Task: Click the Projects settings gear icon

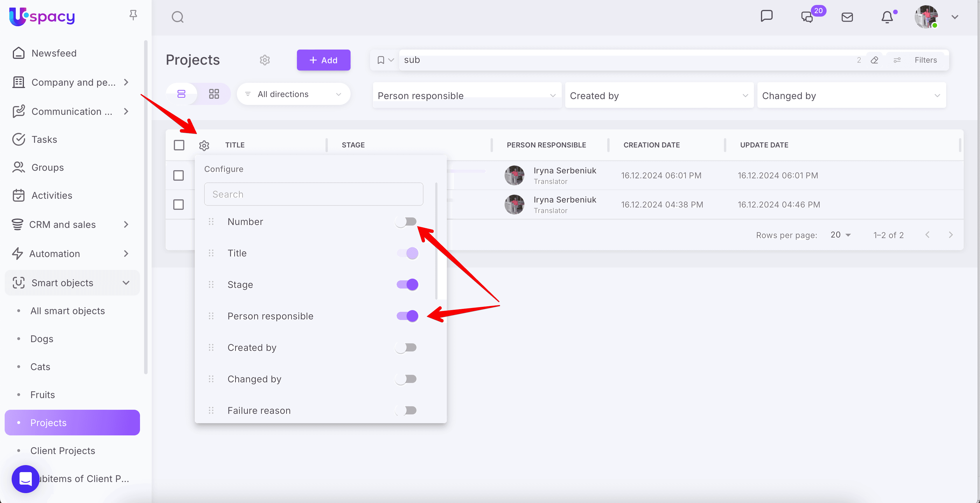Action: 265,60
